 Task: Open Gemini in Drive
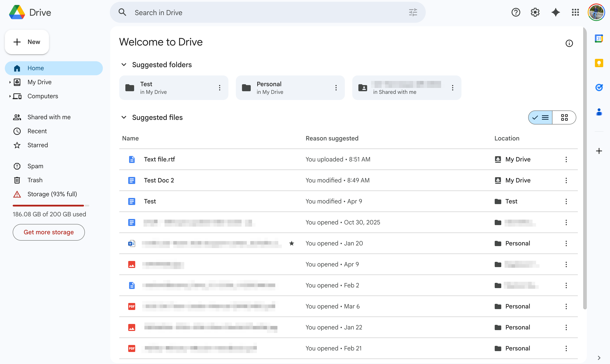(556, 12)
